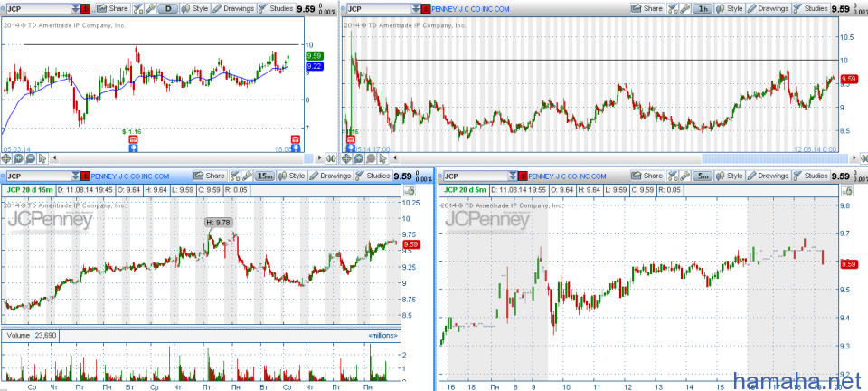The image size is (868, 391).
Task: Select pointer cursor tool under daily chart
Action: coord(42,158)
